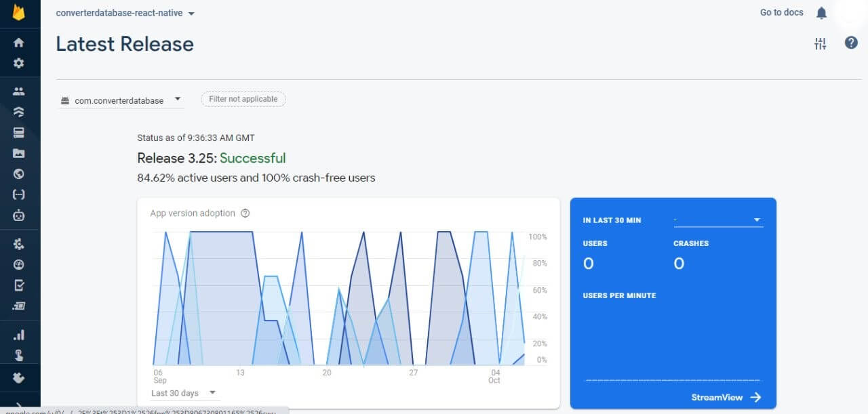This screenshot has height=414, width=868.
Task: Open Machine Learning robot icon in sidebar
Action: 19,215
